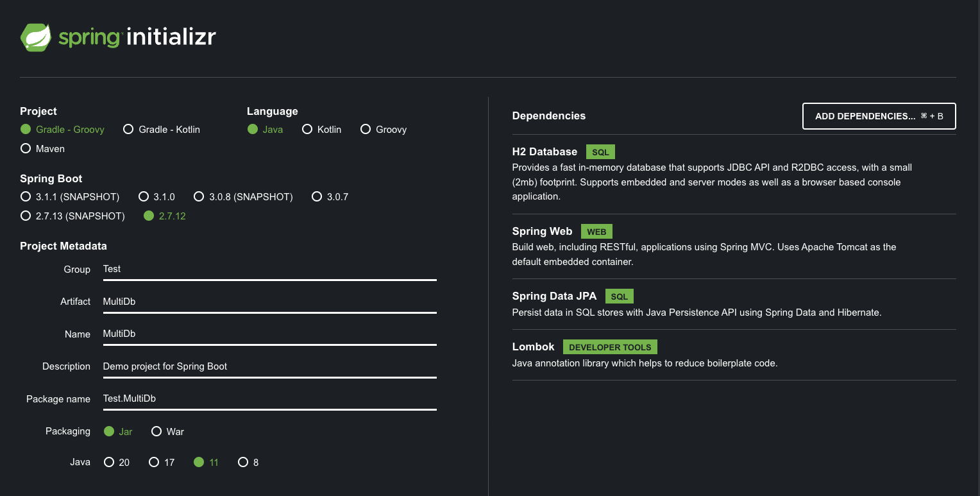Image resolution: width=980 pixels, height=496 pixels.
Task: Click the Lombok dependency
Action: click(x=734, y=355)
